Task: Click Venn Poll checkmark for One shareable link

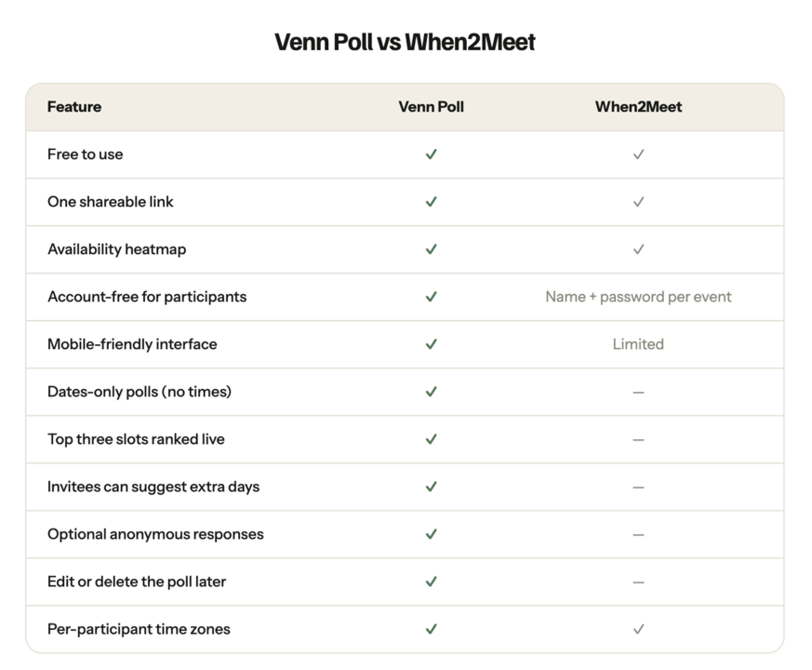Action: (x=431, y=202)
